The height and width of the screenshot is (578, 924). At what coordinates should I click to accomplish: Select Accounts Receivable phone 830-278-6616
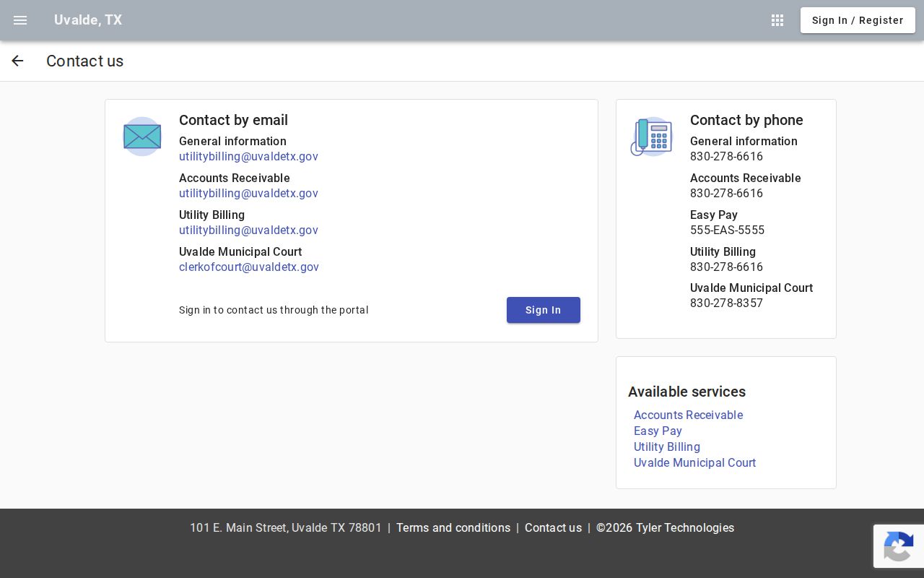[726, 194]
